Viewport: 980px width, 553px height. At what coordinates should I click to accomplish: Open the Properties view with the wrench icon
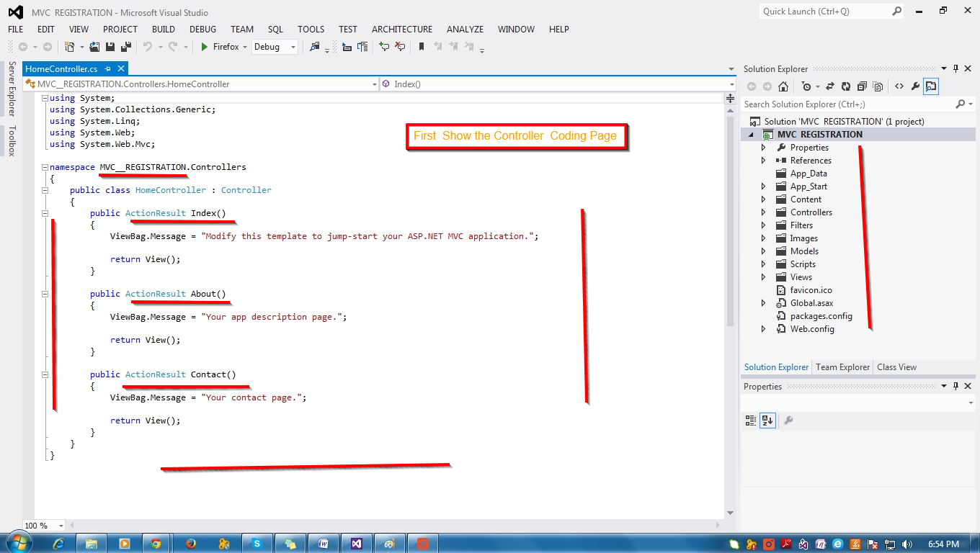915,86
